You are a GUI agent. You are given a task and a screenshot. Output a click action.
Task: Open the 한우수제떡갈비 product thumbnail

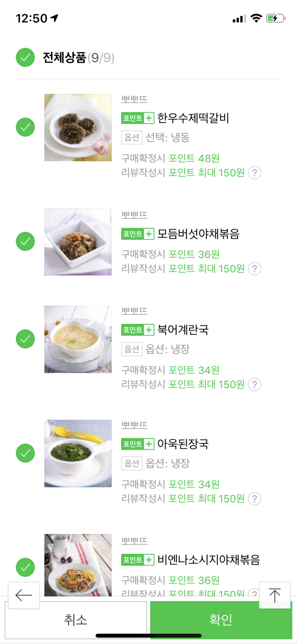[x=78, y=128]
